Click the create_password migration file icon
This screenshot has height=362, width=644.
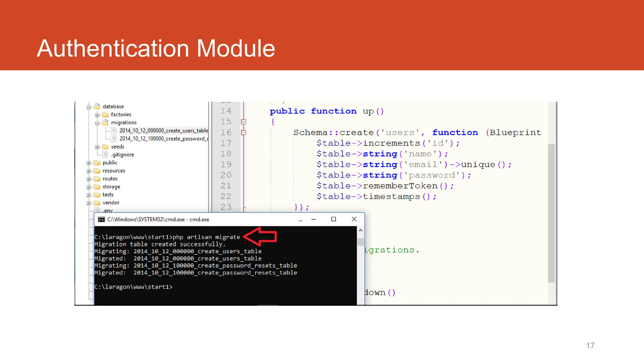[x=114, y=139]
